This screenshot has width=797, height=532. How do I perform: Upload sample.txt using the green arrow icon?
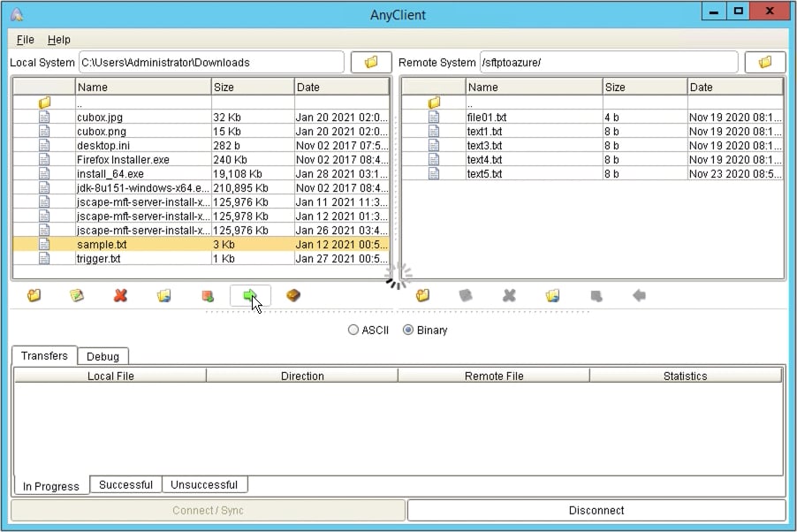[x=250, y=295]
